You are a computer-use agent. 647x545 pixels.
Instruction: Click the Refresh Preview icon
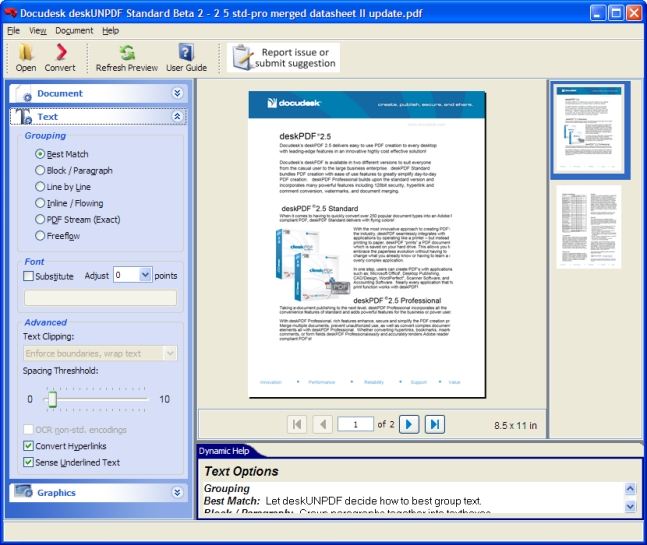pos(127,52)
